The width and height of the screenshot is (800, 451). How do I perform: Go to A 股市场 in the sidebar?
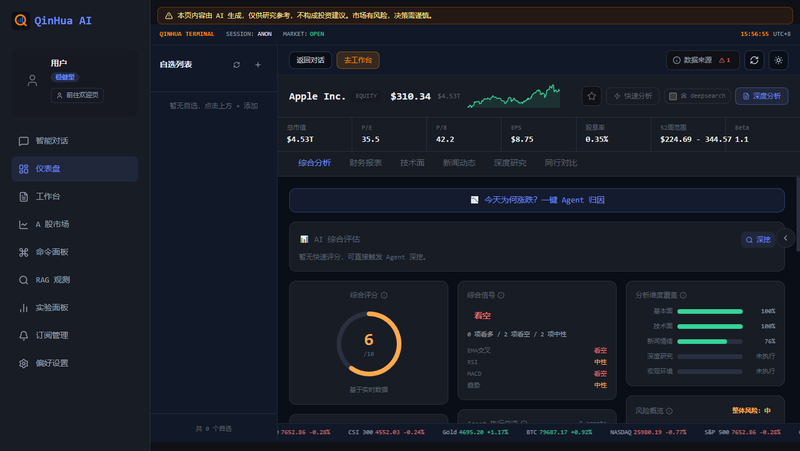74,224
